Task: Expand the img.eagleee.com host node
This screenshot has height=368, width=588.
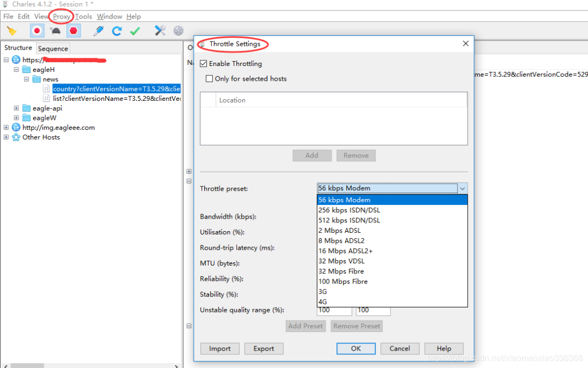Action: tap(7, 127)
